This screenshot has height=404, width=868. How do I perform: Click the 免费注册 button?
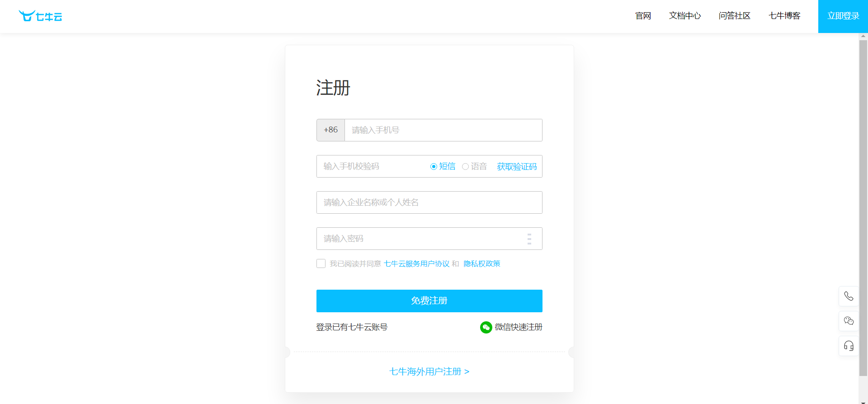pyautogui.click(x=429, y=301)
